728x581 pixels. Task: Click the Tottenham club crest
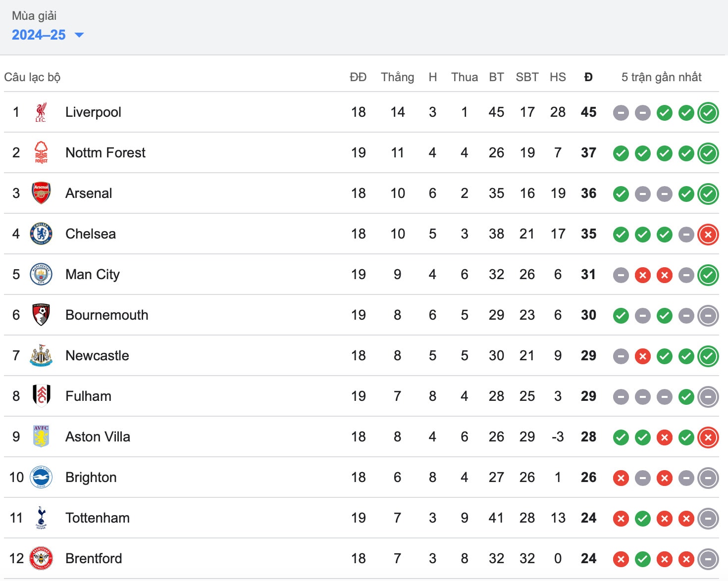coord(41,518)
